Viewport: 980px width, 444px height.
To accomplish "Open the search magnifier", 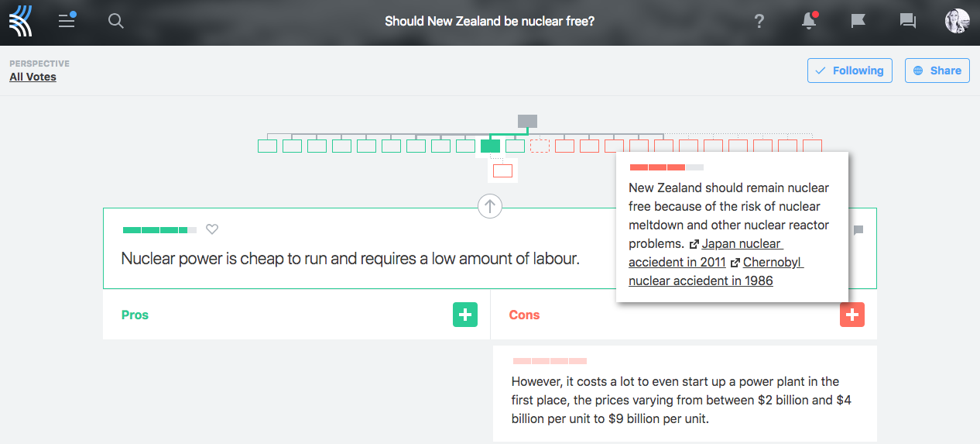I will (x=116, y=22).
